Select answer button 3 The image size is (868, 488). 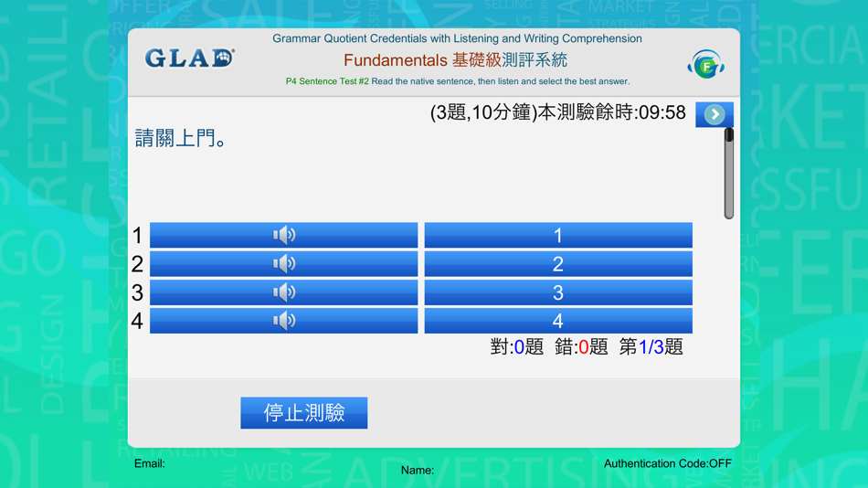pos(558,292)
